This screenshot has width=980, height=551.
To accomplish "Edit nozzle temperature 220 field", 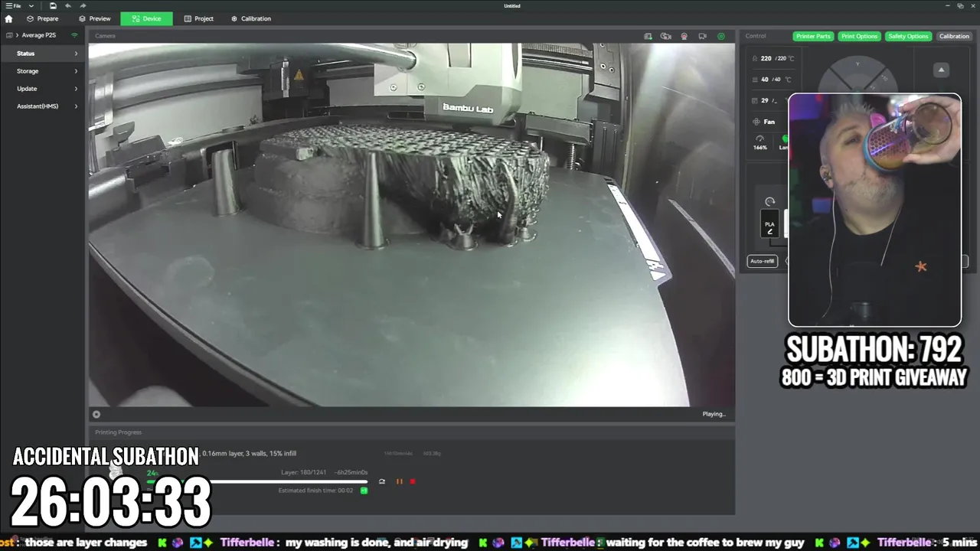I will click(x=774, y=58).
